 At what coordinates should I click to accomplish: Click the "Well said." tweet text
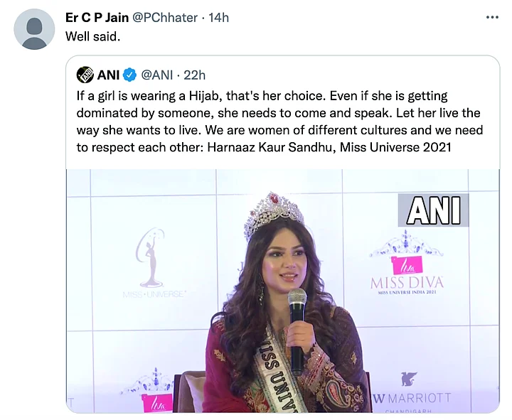tap(93, 36)
